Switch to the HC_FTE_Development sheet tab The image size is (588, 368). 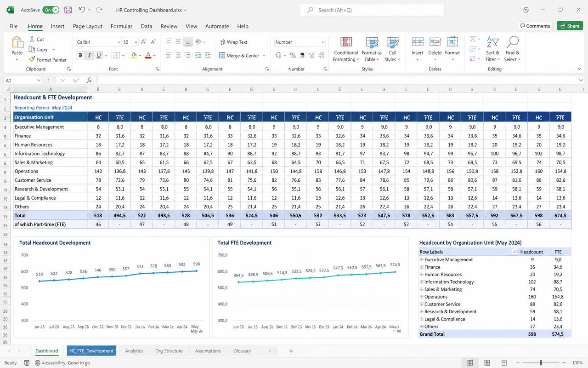click(91, 351)
